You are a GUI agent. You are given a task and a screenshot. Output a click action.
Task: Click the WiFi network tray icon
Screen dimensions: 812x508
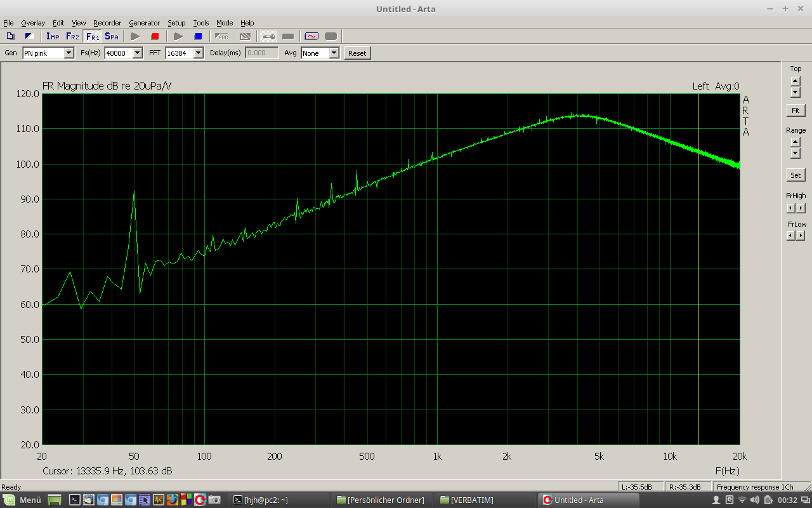tap(742, 500)
